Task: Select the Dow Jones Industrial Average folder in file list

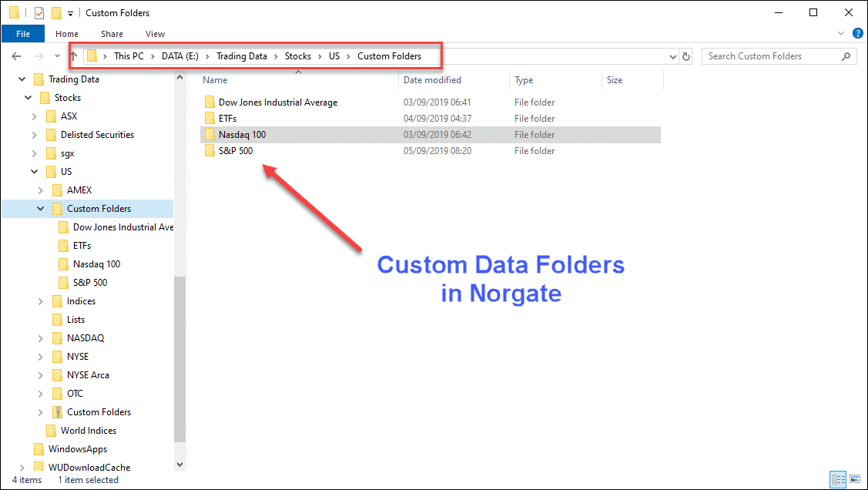Action: [277, 102]
